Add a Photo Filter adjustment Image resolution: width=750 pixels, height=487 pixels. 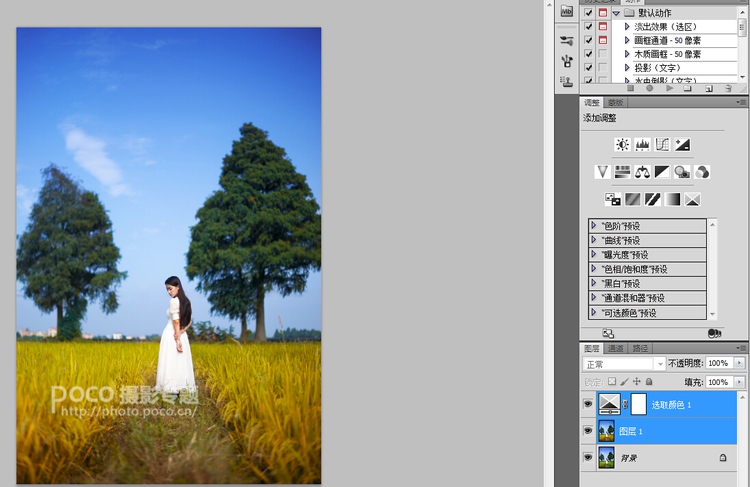click(x=682, y=172)
